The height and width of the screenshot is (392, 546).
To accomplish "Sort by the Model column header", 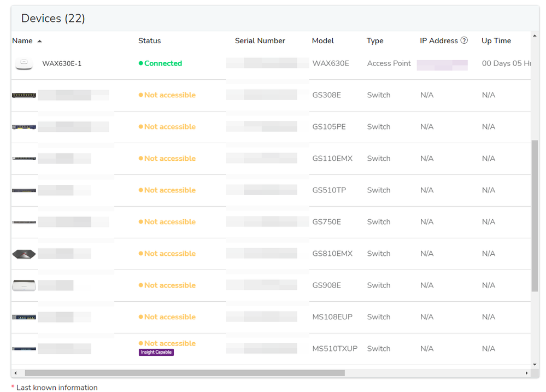I will (x=322, y=41).
